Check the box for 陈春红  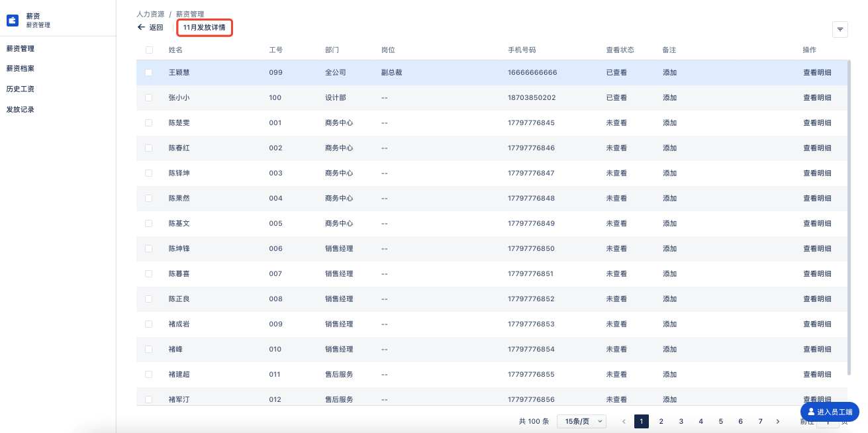click(x=149, y=148)
